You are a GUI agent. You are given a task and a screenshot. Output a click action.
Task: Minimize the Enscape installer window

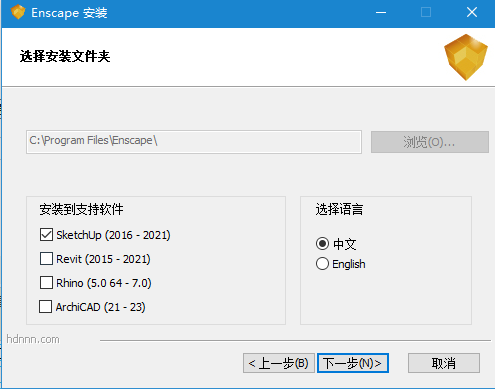click(381, 13)
